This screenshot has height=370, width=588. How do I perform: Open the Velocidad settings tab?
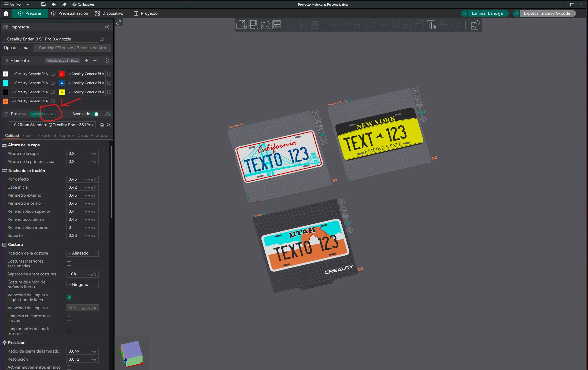pyautogui.click(x=47, y=136)
